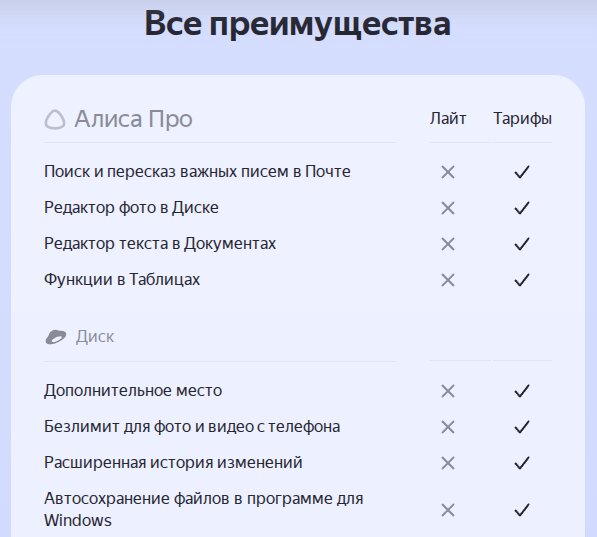Viewport: 597px width, 537px height.
Task: Click the Алиса Про logo icon
Action: click(x=55, y=120)
